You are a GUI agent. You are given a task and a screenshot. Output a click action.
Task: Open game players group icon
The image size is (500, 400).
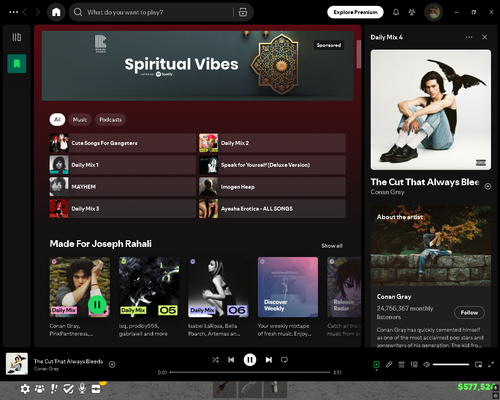tap(40, 389)
